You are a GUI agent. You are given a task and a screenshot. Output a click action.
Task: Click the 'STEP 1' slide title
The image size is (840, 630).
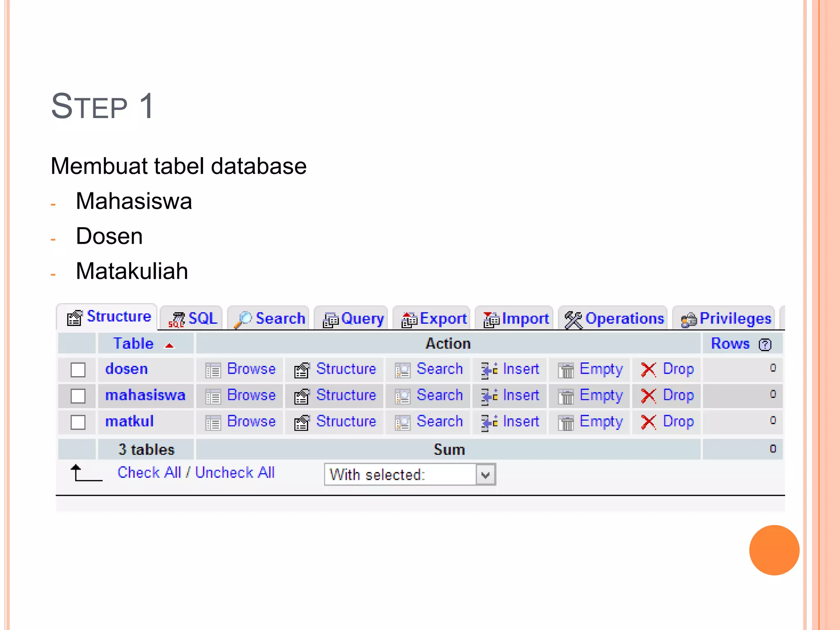click(x=103, y=106)
